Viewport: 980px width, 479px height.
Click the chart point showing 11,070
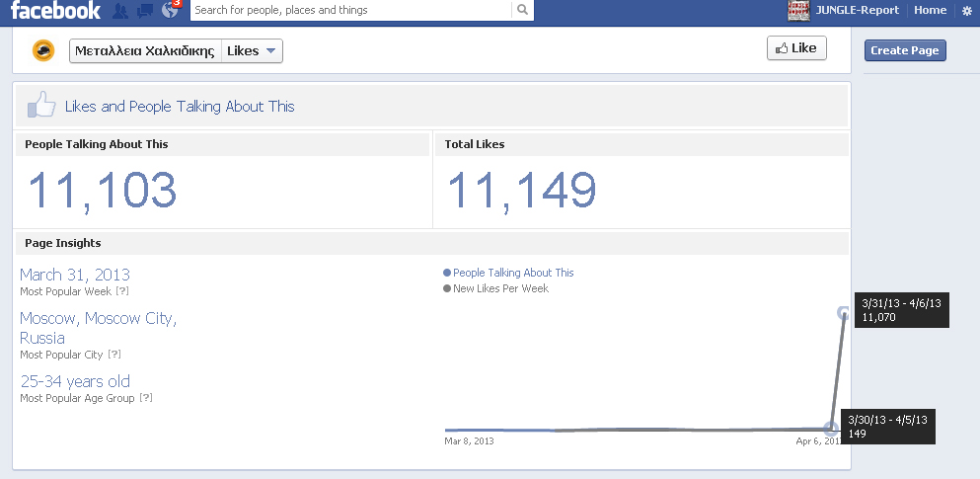coord(843,313)
